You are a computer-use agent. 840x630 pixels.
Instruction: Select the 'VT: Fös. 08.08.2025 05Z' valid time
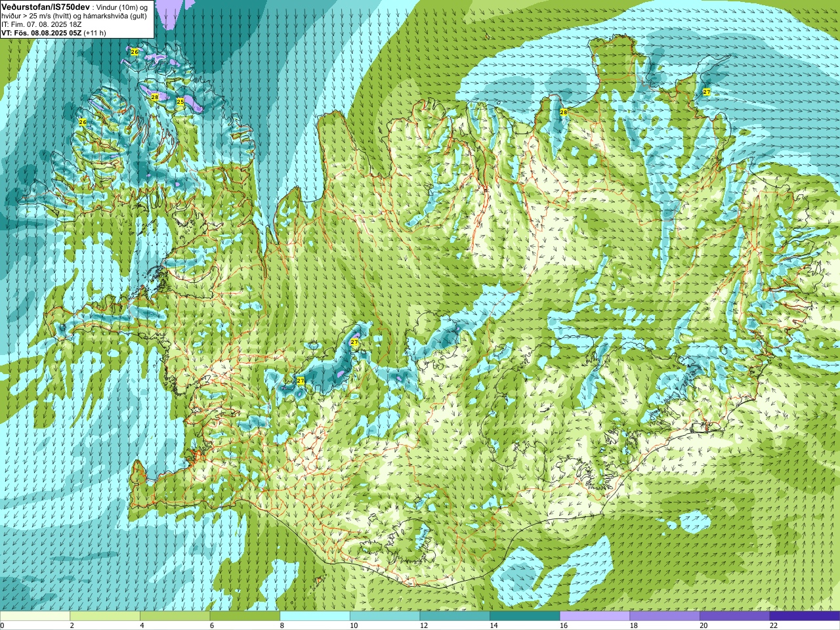[42, 33]
